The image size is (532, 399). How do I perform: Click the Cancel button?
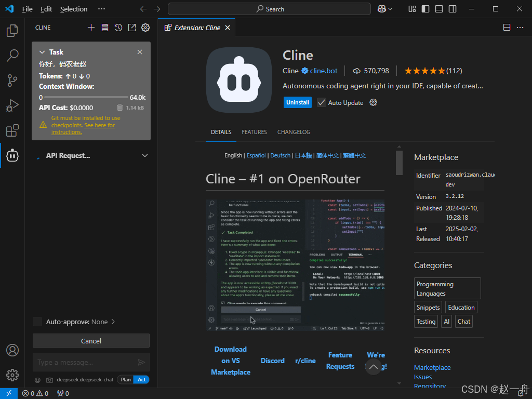point(91,341)
